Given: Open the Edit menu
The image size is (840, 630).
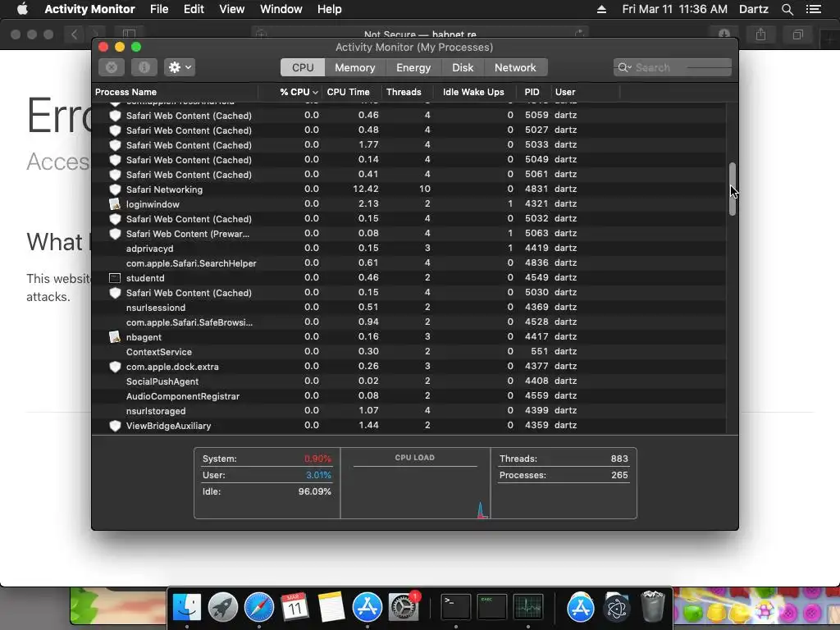Looking at the screenshot, I should tap(194, 9).
